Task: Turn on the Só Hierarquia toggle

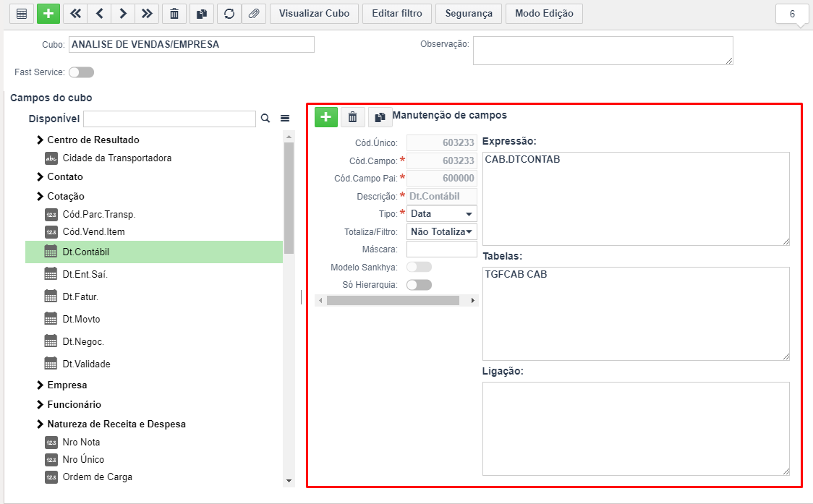Action: click(x=419, y=285)
